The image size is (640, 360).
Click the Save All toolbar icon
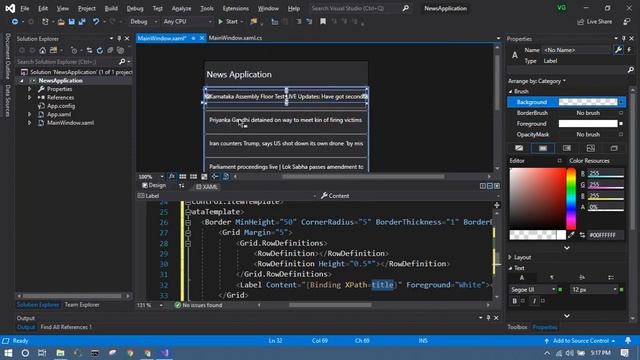click(82, 22)
